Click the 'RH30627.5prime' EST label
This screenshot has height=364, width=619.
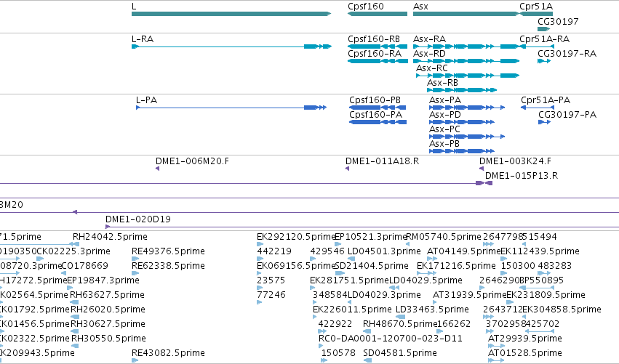[x=108, y=325]
